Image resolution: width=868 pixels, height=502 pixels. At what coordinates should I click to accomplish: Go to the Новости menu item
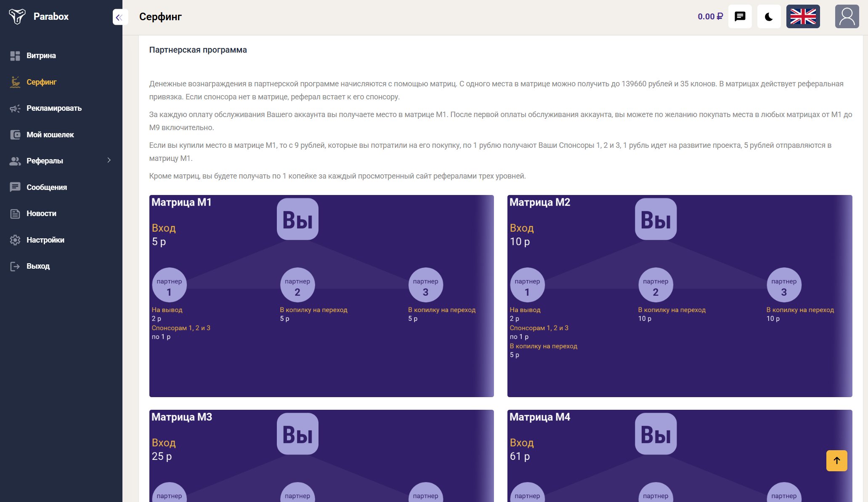coord(42,214)
